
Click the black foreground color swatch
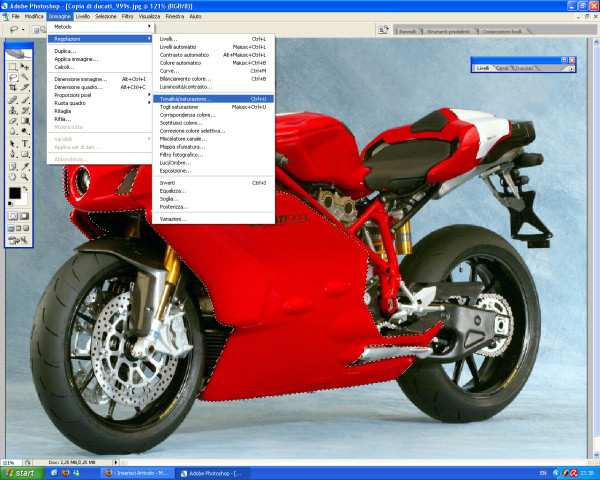(x=15, y=192)
